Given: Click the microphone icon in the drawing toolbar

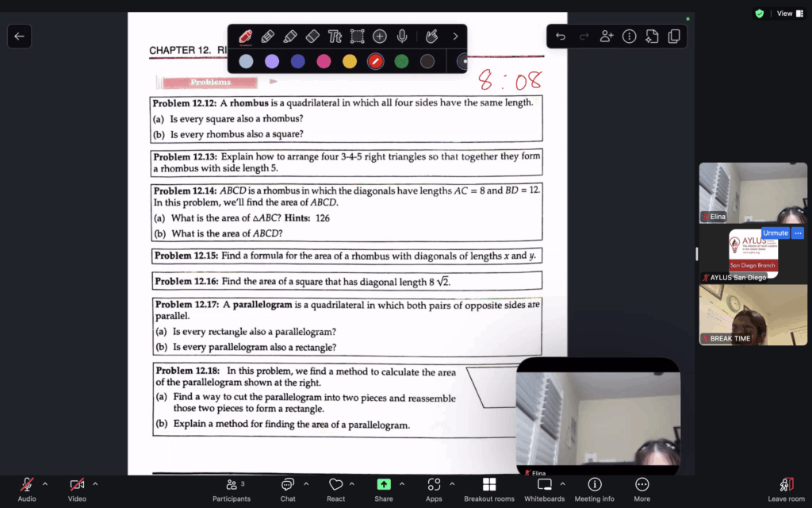Looking at the screenshot, I should [402, 37].
